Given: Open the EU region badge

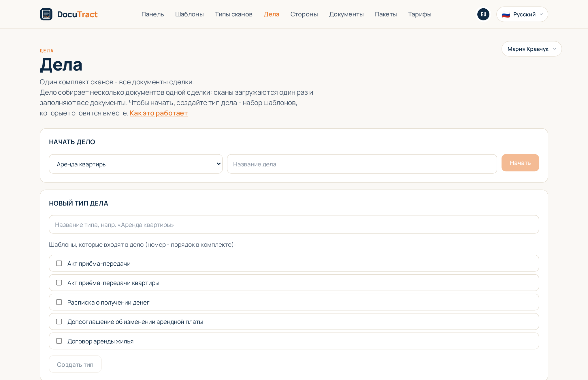Looking at the screenshot, I should 483,14.
